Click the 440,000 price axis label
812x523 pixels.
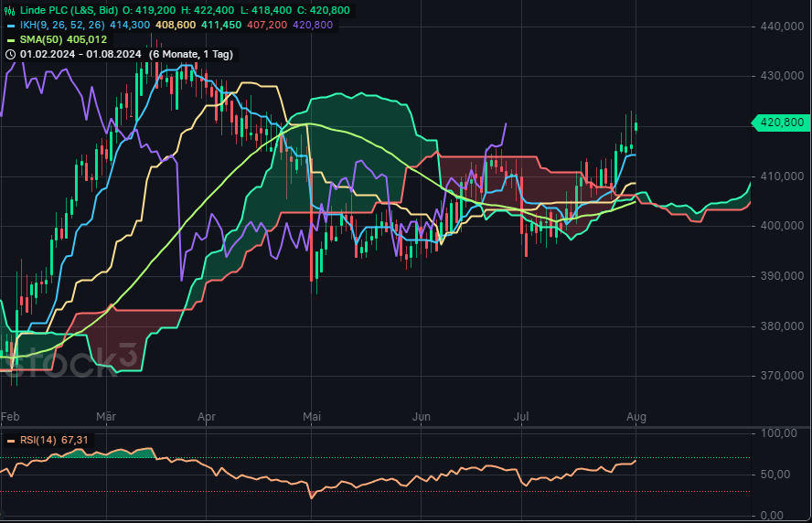coord(782,27)
